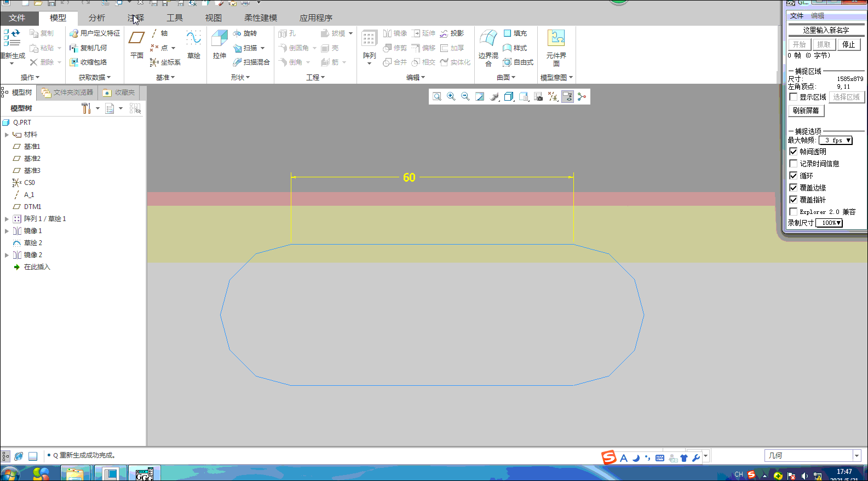Open the display style cube icon

click(509, 97)
